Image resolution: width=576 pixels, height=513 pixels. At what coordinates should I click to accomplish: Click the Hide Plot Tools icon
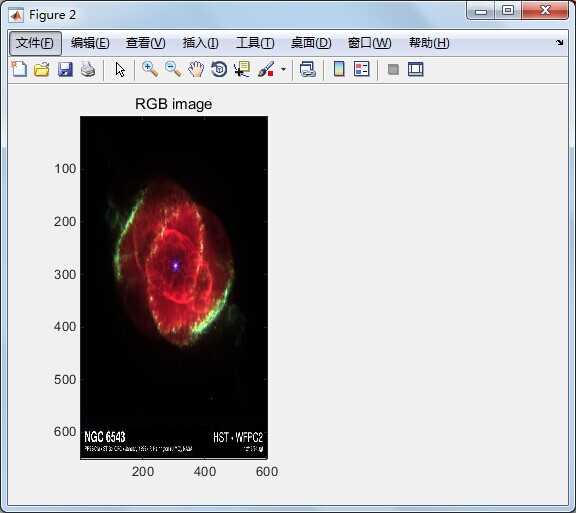pyautogui.click(x=393, y=69)
